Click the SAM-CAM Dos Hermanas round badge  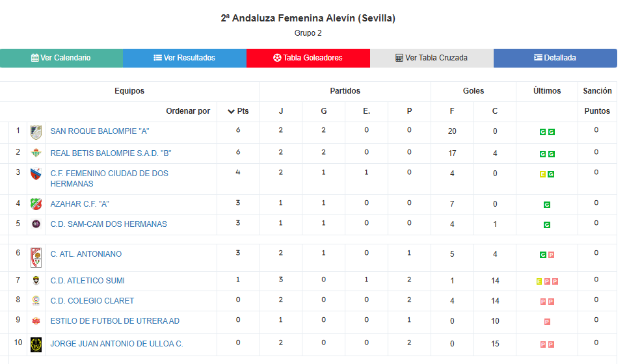click(x=36, y=224)
